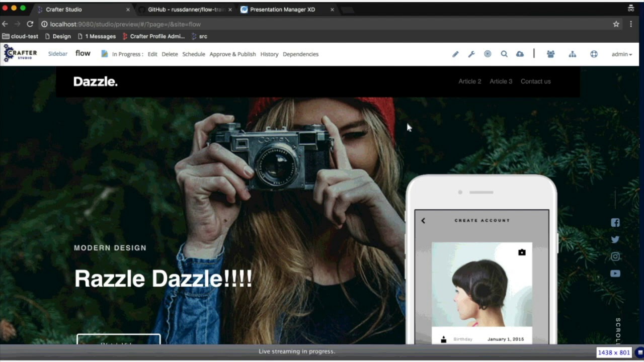Open the Crafter Profile Admin bookmark
644x362 pixels.
point(153,36)
